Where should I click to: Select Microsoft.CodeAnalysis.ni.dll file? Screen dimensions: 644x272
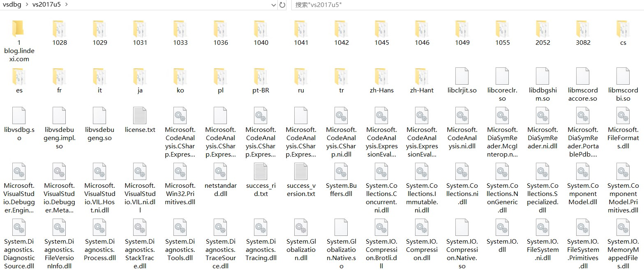point(462,128)
